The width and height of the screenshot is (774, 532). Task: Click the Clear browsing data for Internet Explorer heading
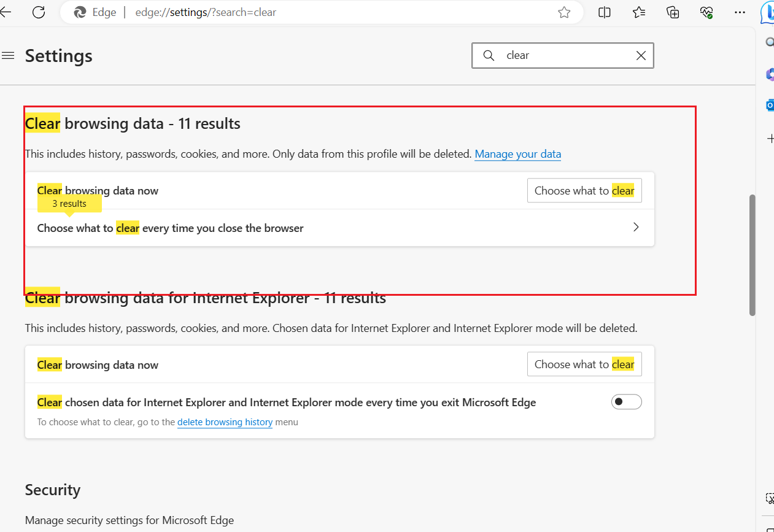(x=206, y=298)
